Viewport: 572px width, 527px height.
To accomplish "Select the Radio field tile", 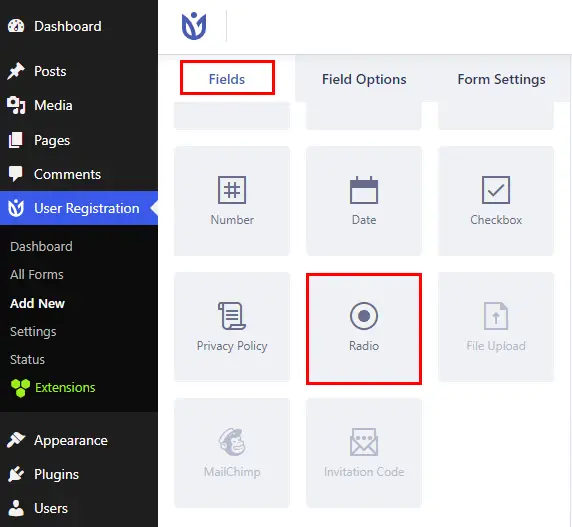I will (364, 328).
